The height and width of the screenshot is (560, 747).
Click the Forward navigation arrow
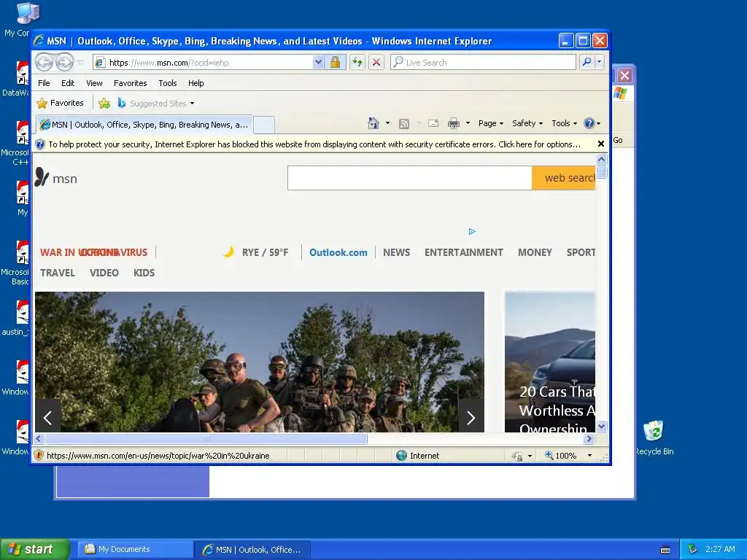pyautogui.click(x=64, y=63)
